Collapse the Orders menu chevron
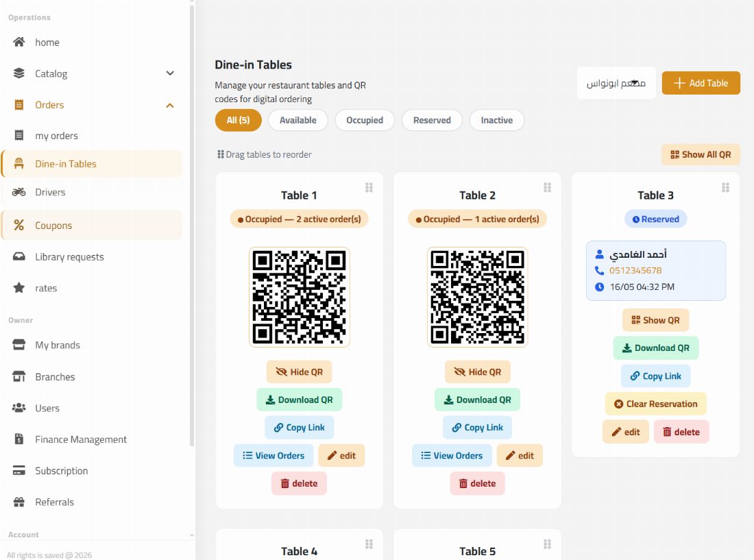This screenshot has width=754, height=560. pyautogui.click(x=170, y=106)
